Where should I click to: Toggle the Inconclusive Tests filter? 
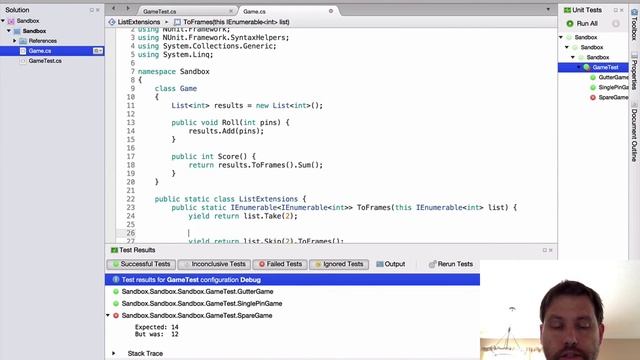pyautogui.click(x=214, y=264)
